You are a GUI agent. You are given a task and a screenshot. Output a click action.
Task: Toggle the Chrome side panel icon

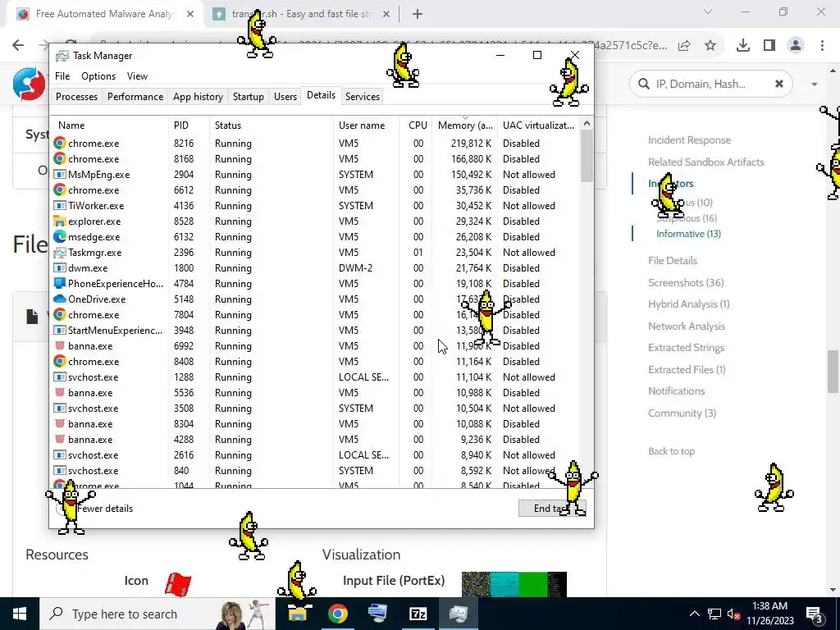769,46
